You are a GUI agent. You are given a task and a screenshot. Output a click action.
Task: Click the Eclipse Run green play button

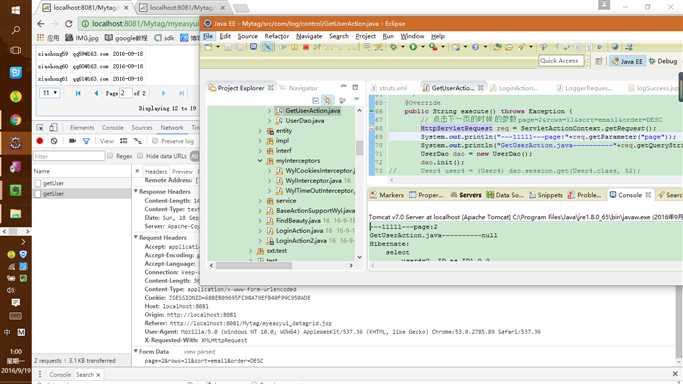[x=413, y=47]
